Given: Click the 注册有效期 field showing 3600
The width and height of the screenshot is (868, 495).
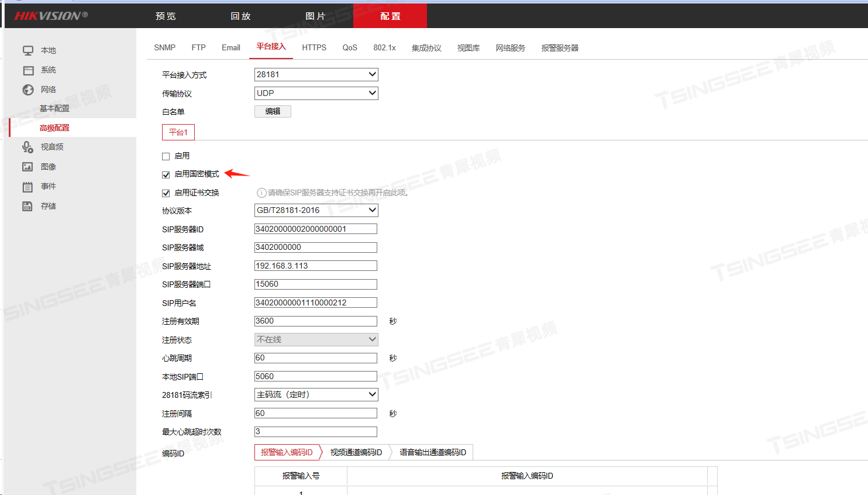Looking at the screenshot, I should pyautogui.click(x=316, y=321).
